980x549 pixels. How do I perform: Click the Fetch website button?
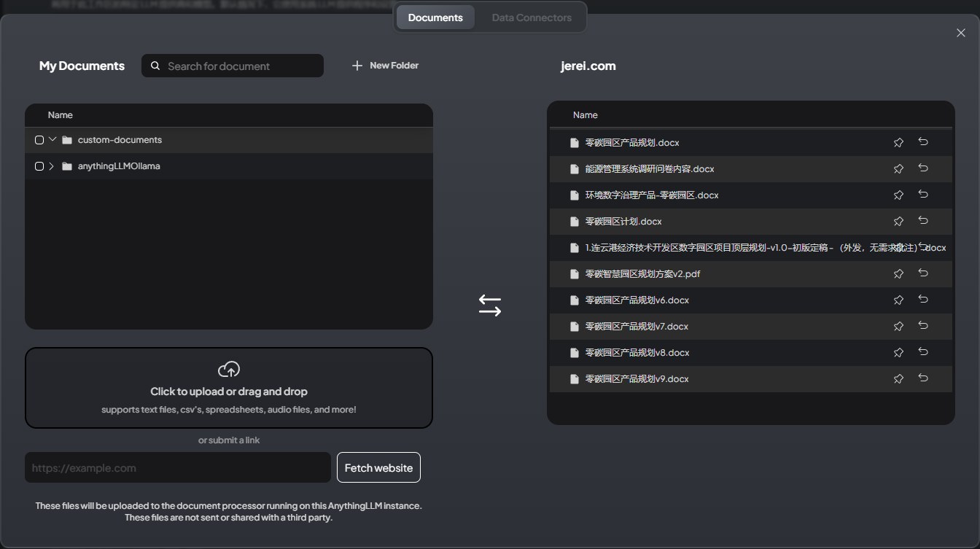coord(378,467)
